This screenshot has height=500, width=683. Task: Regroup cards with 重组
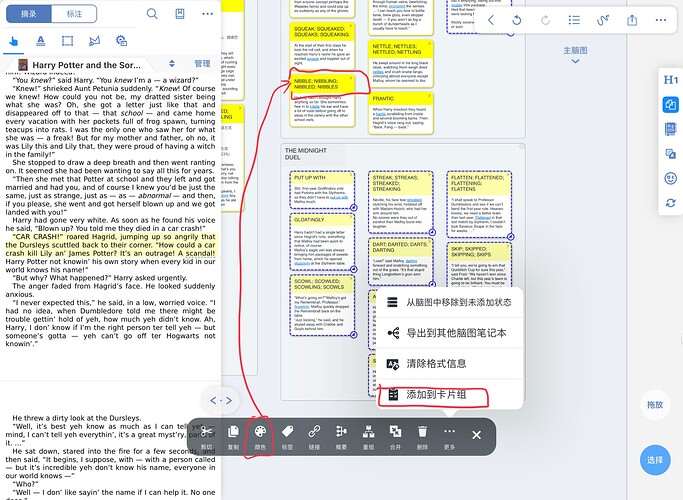(x=369, y=437)
